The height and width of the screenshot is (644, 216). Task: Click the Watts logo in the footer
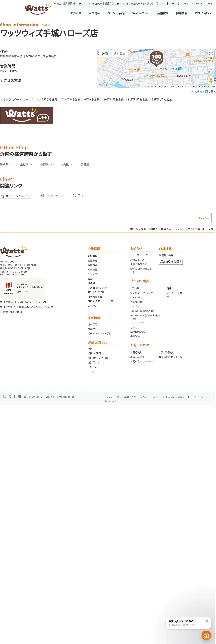14,252
